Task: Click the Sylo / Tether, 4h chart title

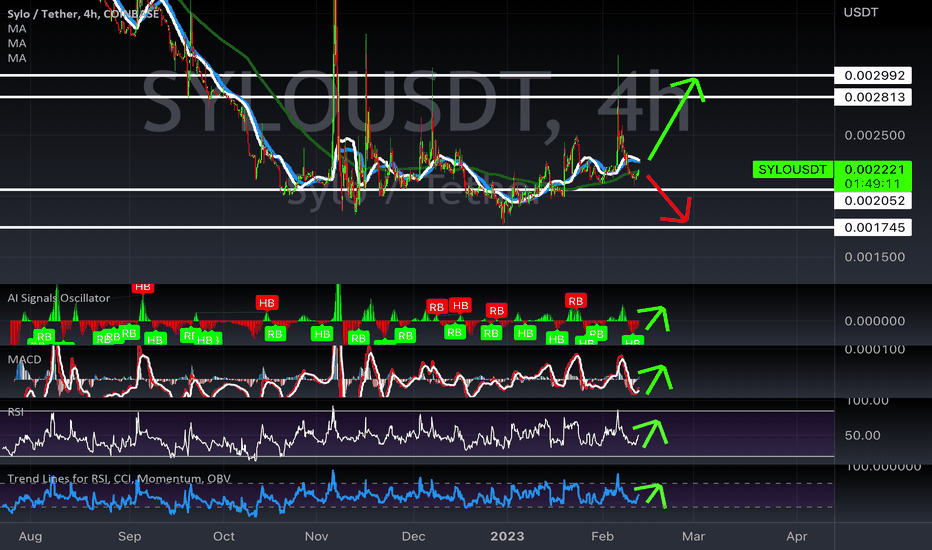Action: point(83,13)
